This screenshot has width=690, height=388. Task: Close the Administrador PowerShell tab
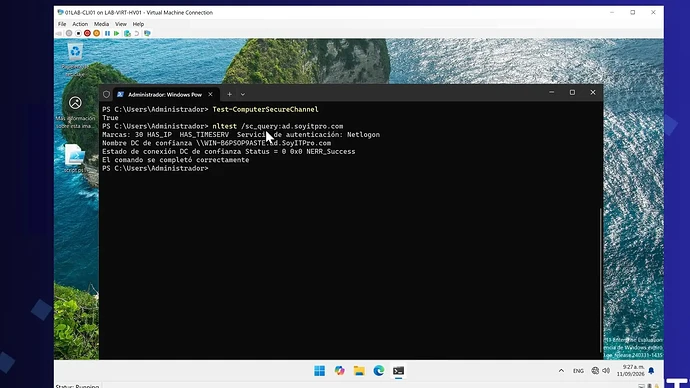pyautogui.click(x=210, y=95)
